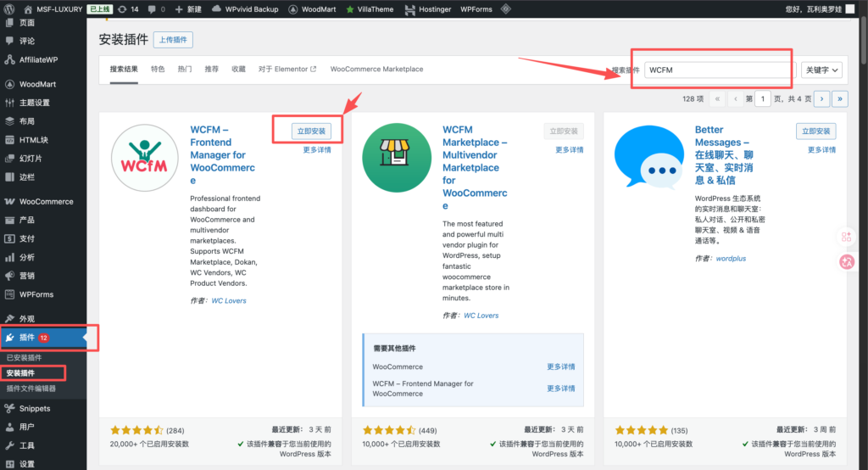Visit the MSF-LUXURY site home
The width and height of the screenshot is (868, 470).
[x=53, y=8]
